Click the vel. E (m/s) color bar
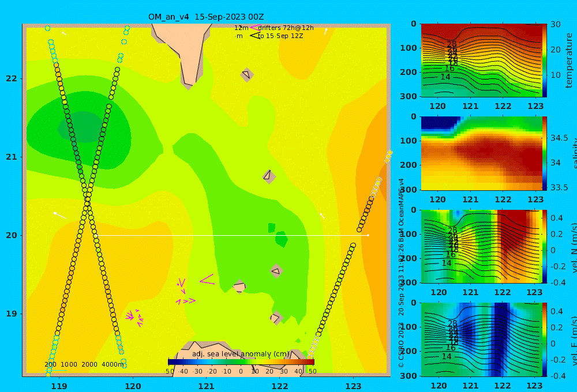 tap(545, 340)
